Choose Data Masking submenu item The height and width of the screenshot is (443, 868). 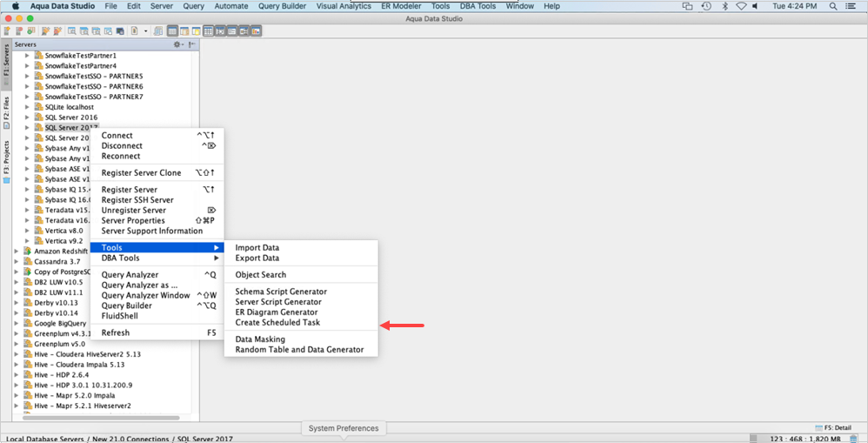click(x=301, y=339)
